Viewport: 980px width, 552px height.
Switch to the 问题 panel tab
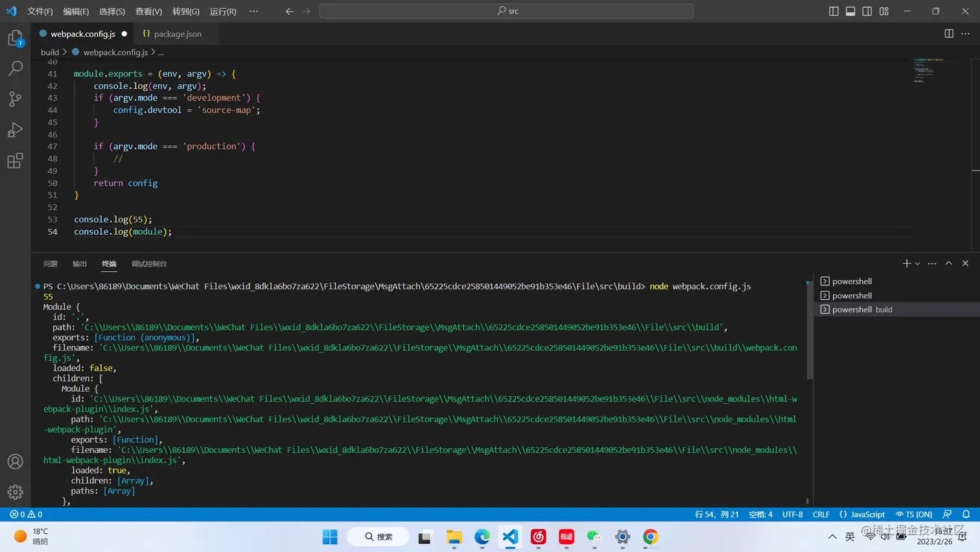pos(51,263)
